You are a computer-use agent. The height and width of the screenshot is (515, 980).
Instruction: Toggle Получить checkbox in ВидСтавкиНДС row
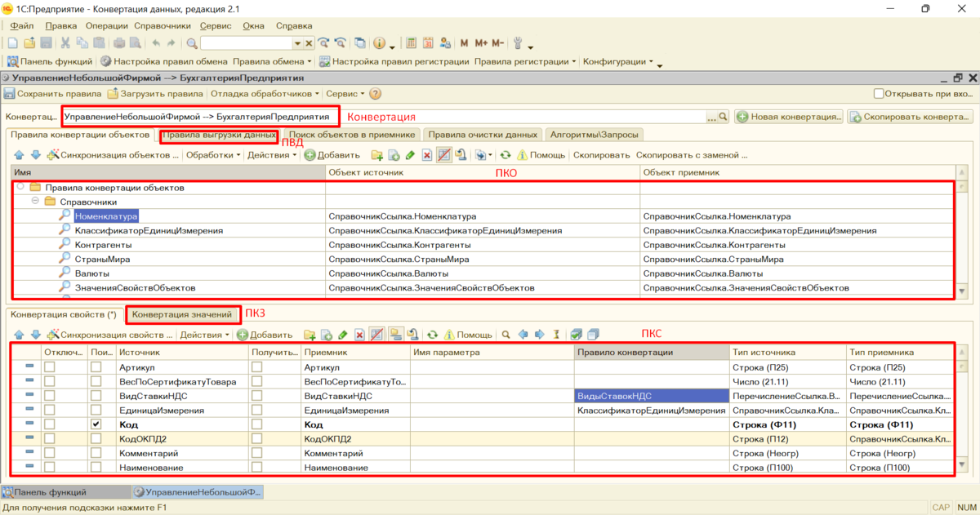257,396
